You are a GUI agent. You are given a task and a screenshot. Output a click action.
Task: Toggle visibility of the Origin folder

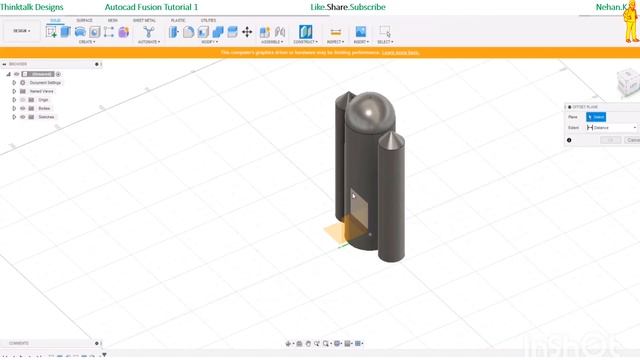(x=23, y=100)
